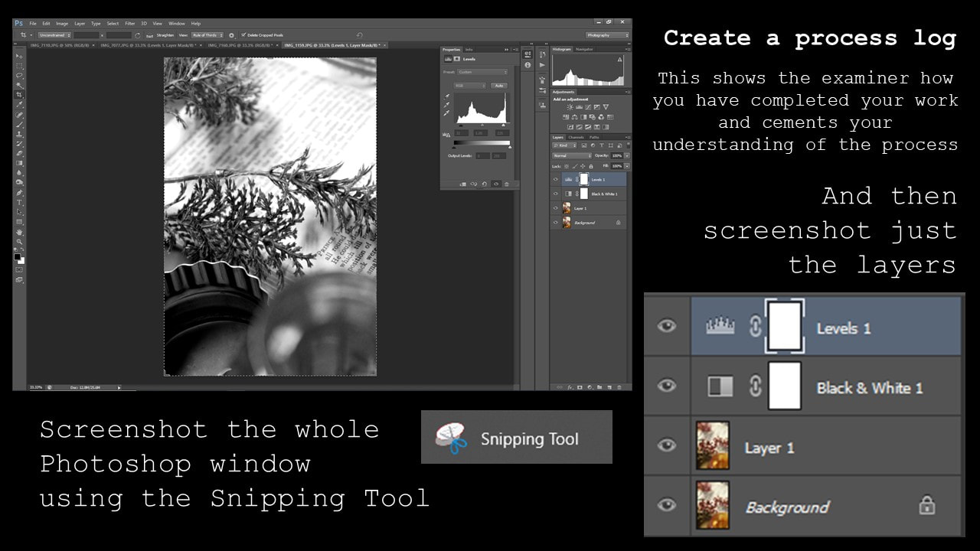
Task: Open the Filter menu
Action: [129, 24]
